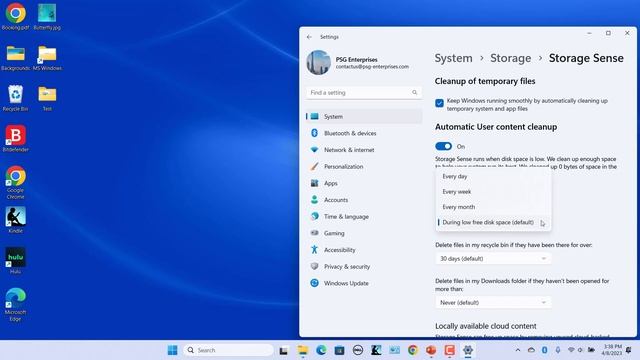The height and width of the screenshot is (360, 640).
Task: Click the taskbar Search box
Action: tap(229, 350)
